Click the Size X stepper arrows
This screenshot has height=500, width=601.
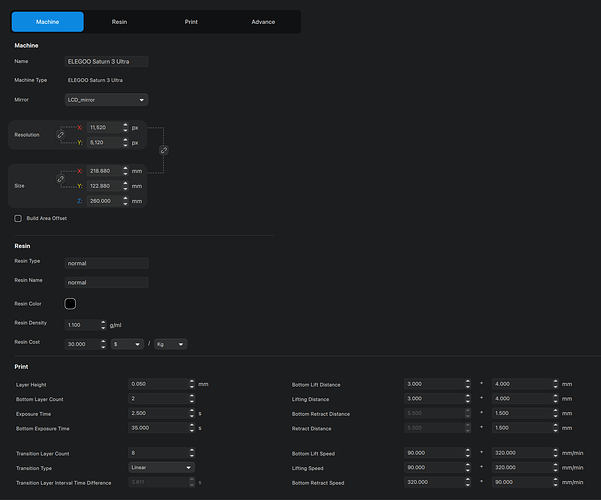[125, 171]
